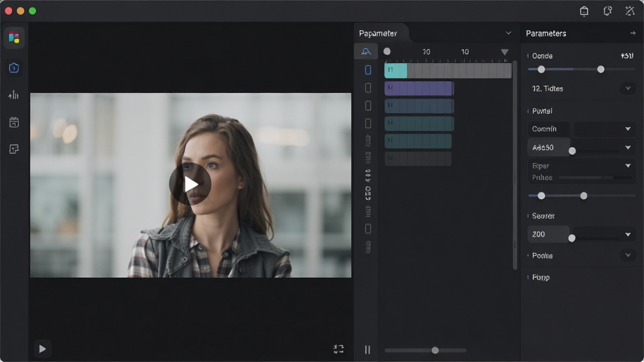The image size is (644, 362).
Task: Click the pause icon below the timeline tracks
Action: tap(367, 349)
